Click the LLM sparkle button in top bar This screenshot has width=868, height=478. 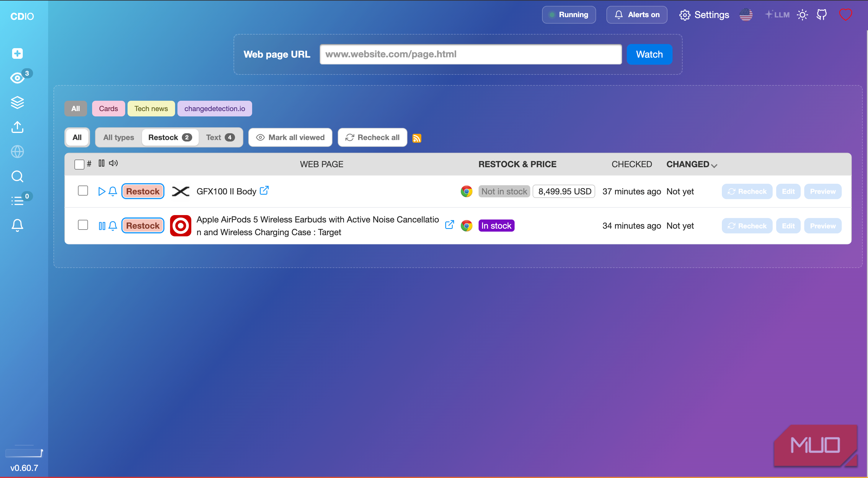[x=777, y=15]
